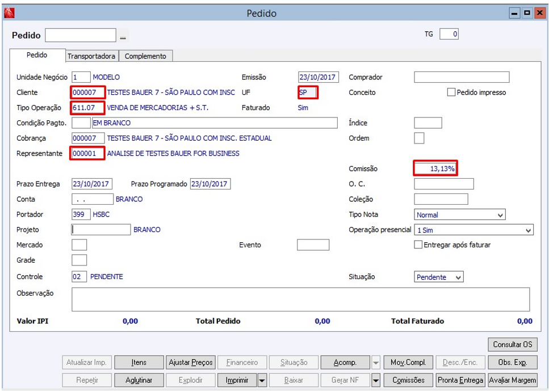Click the Cobrança code field
This screenshot has height=392, width=549.
[88, 138]
